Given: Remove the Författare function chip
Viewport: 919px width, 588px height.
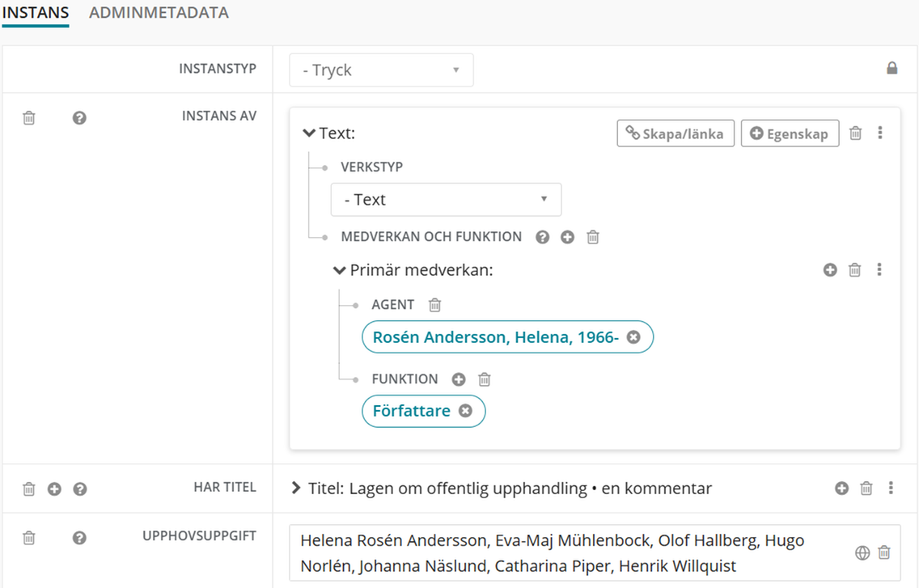Looking at the screenshot, I should [465, 411].
